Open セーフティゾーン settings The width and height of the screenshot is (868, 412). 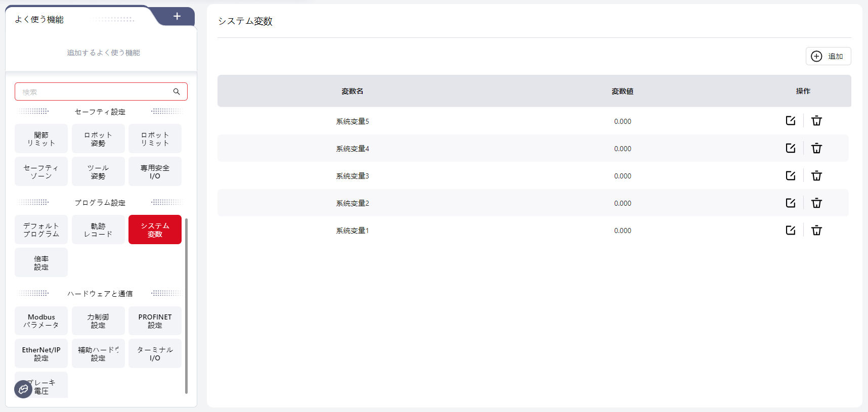(41, 171)
